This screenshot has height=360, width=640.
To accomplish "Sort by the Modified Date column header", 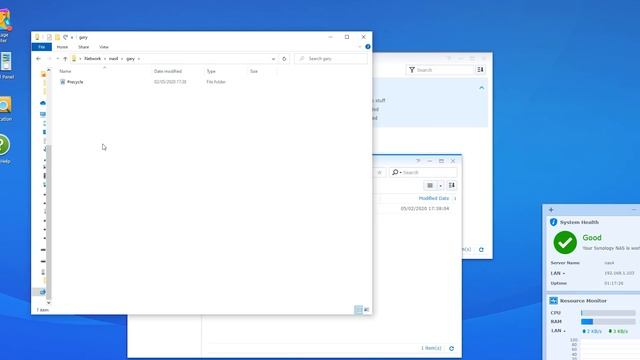I will [434, 198].
